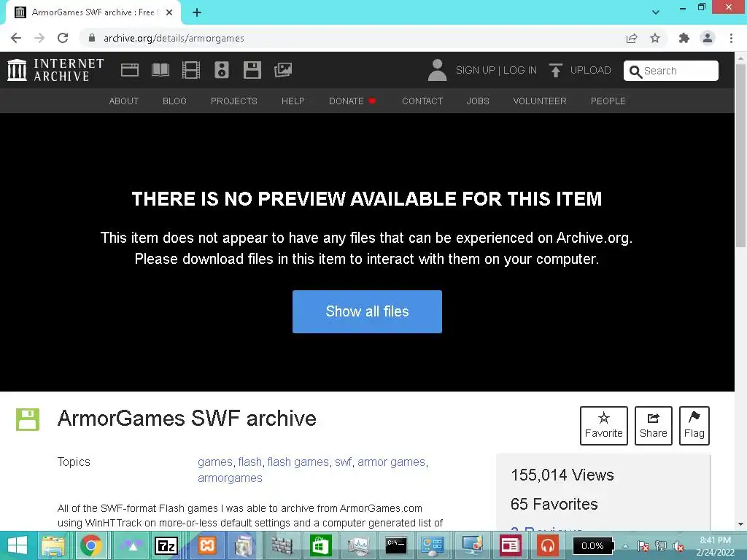Image resolution: width=747 pixels, height=560 pixels.
Task: Click the 0.0% meter in taskbar
Action: click(592, 545)
